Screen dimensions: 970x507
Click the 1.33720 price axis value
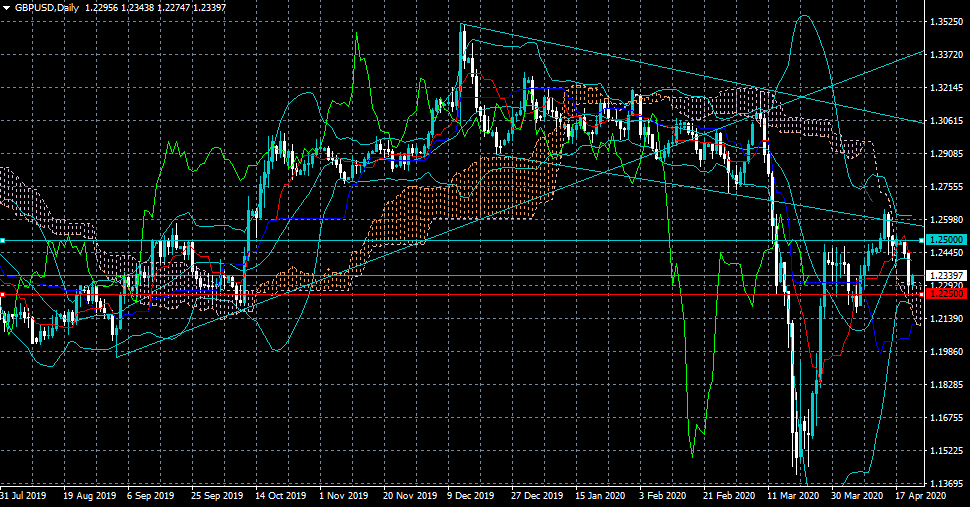[946, 54]
